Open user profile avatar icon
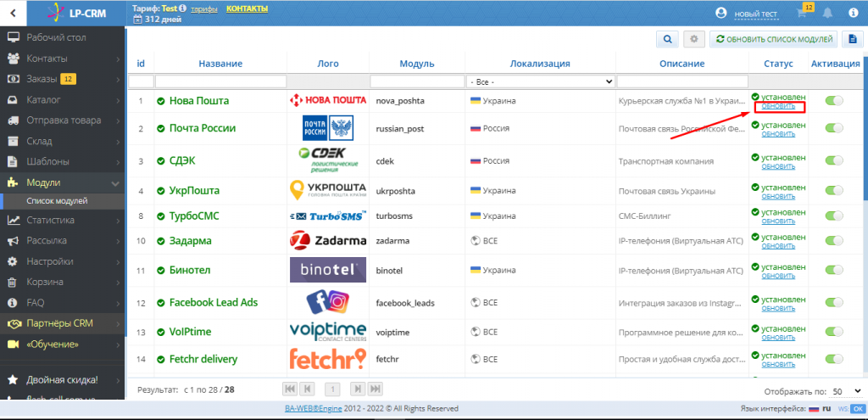 [721, 14]
